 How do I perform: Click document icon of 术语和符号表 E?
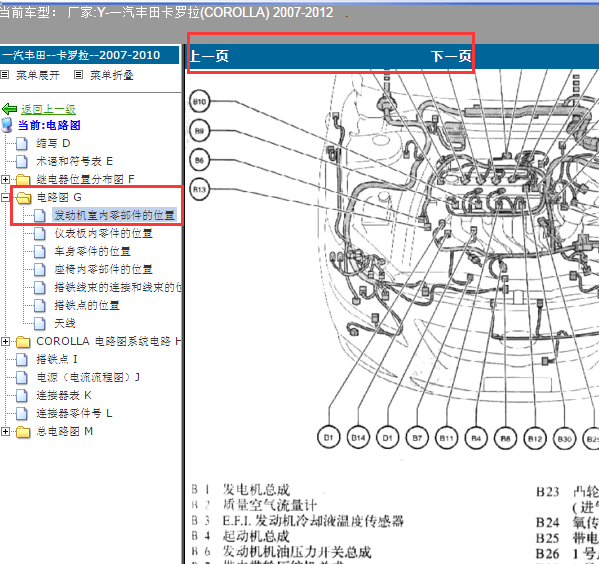pyautogui.click(x=22, y=161)
